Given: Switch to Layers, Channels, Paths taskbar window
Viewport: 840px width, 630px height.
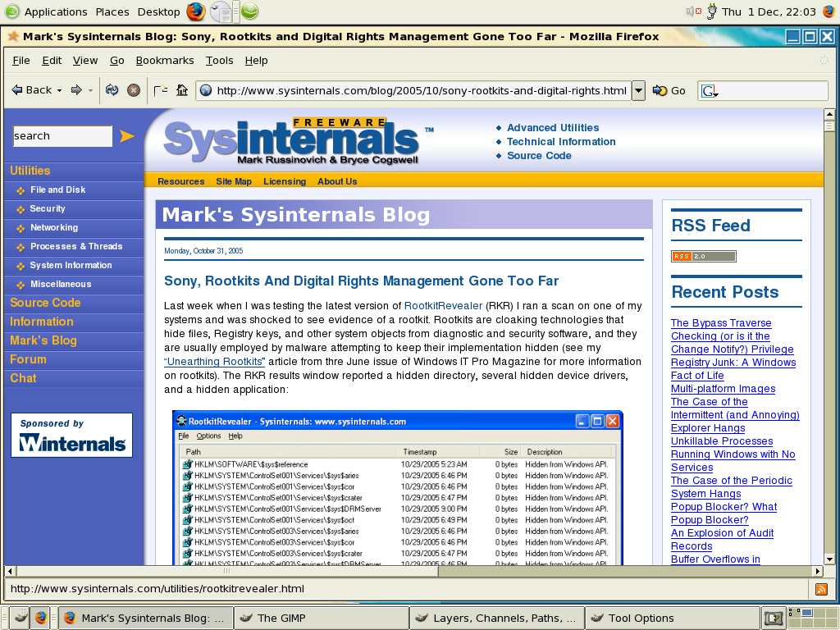Looking at the screenshot, I should (497, 619).
